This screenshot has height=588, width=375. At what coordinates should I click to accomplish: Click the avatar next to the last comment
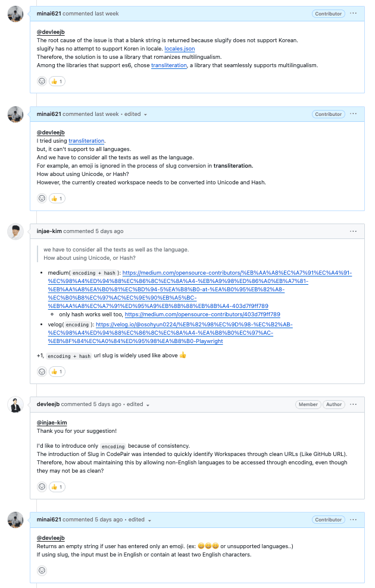(15, 520)
